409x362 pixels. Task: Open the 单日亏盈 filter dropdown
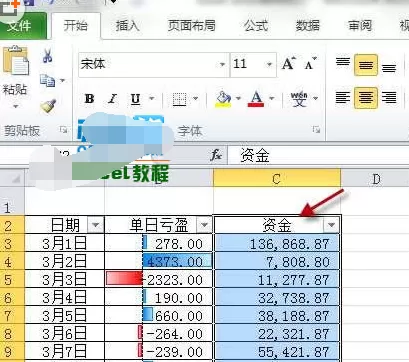point(204,225)
